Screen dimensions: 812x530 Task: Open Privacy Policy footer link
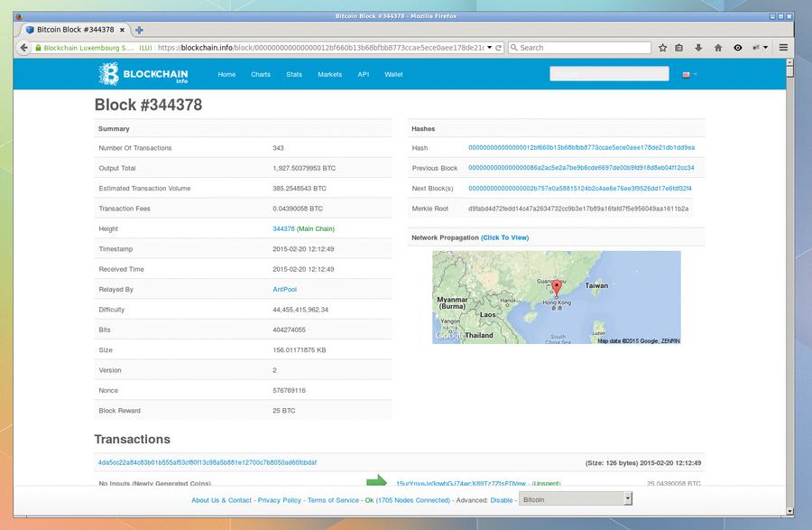[x=279, y=500]
